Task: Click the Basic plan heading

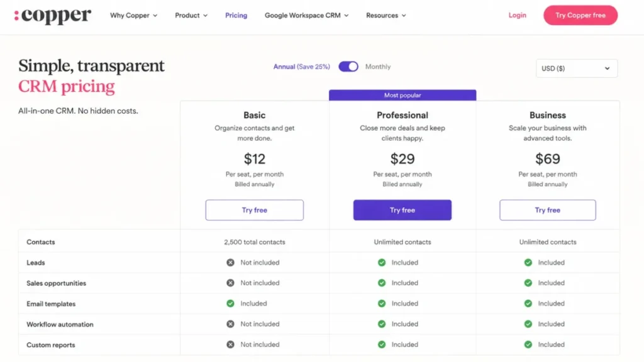Action: coord(255,116)
